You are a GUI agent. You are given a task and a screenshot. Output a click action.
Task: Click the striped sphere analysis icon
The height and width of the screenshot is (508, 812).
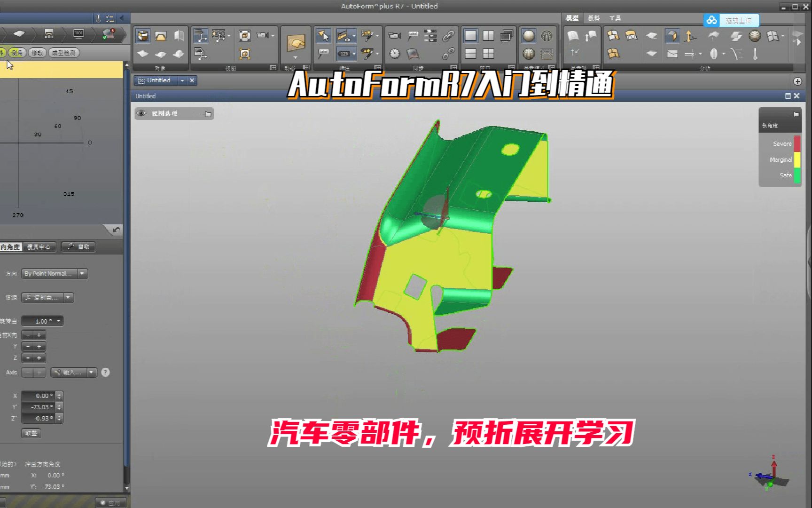755,36
